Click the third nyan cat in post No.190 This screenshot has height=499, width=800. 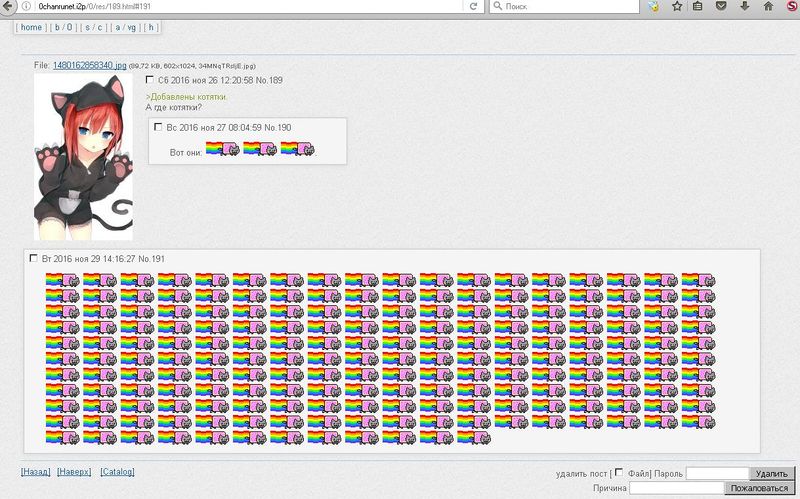pyautogui.click(x=297, y=148)
